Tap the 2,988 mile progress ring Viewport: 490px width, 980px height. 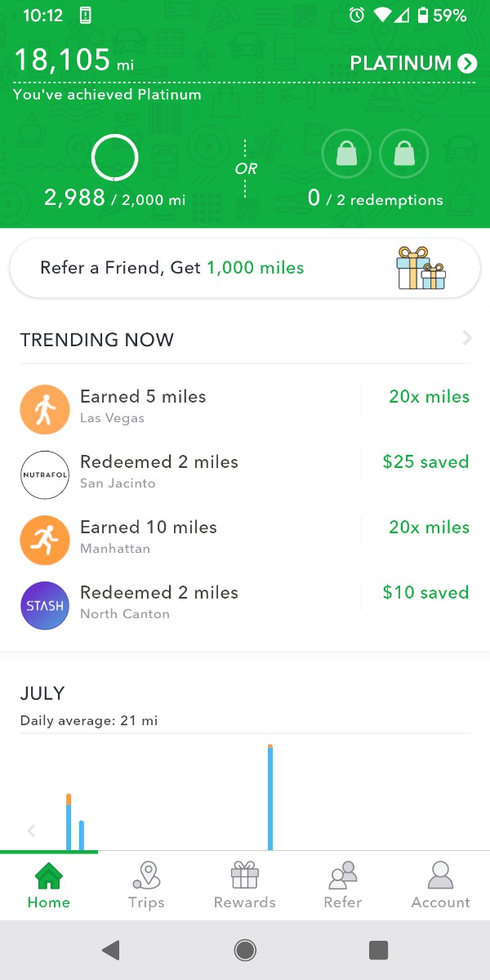(x=114, y=158)
